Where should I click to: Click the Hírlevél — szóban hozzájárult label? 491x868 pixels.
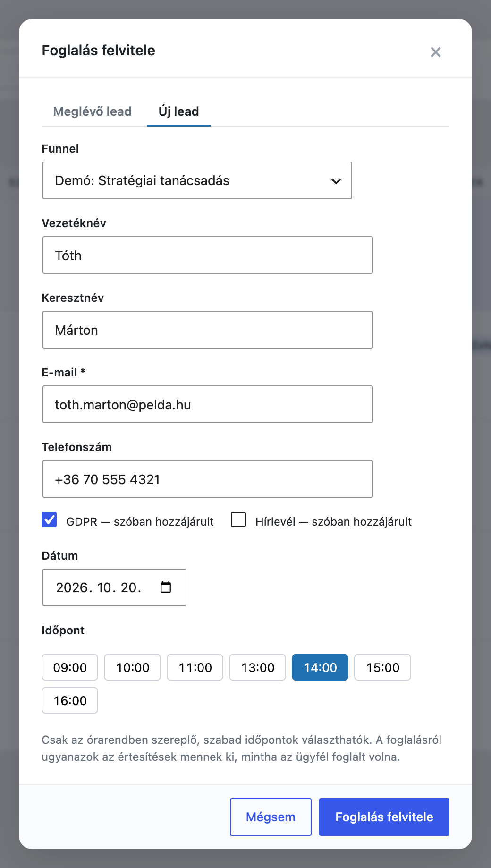point(333,521)
